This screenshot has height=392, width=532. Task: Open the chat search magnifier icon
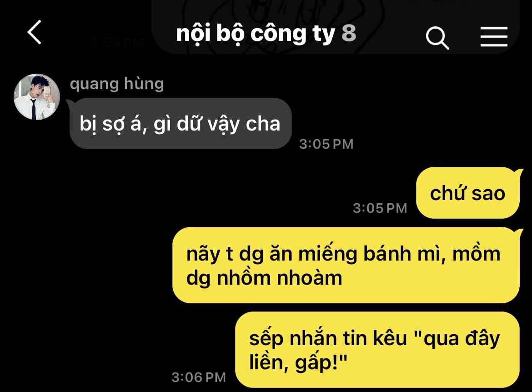[437, 38]
